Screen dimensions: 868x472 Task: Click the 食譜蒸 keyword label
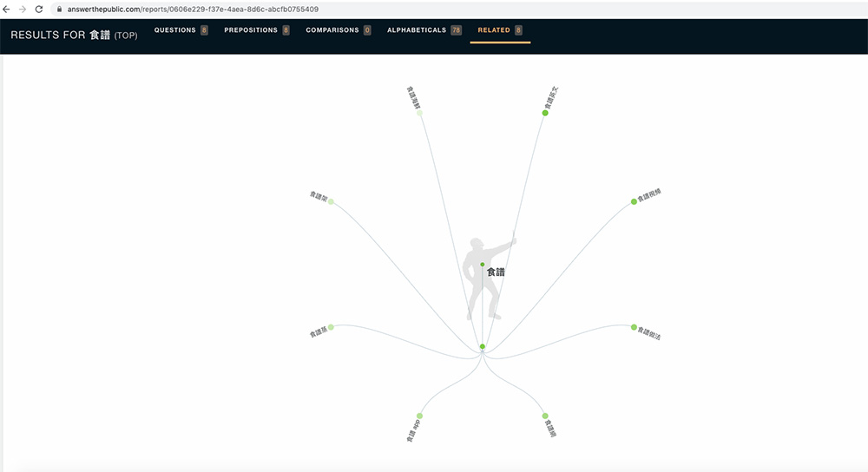(319, 333)
